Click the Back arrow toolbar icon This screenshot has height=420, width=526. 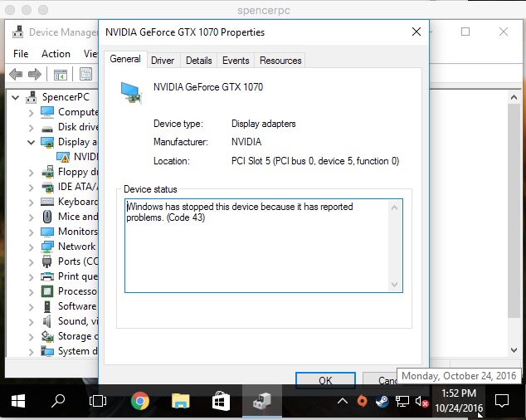[16, 74]
